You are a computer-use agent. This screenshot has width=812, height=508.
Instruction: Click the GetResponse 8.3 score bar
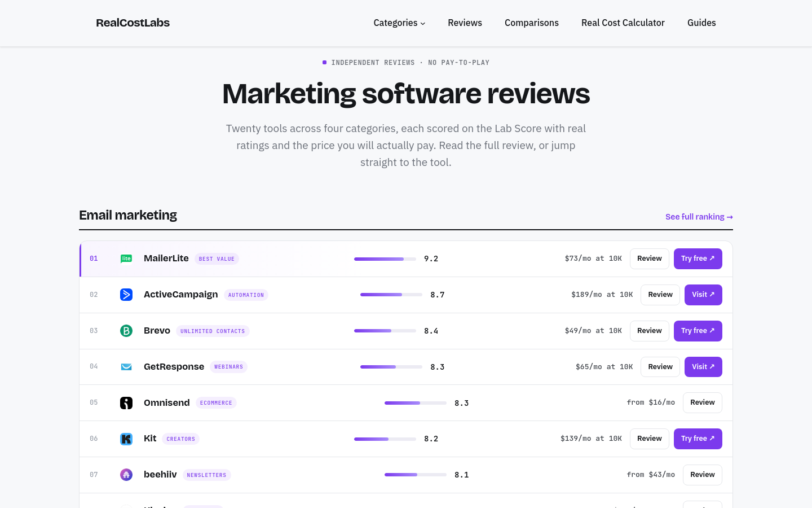point(391,367)
